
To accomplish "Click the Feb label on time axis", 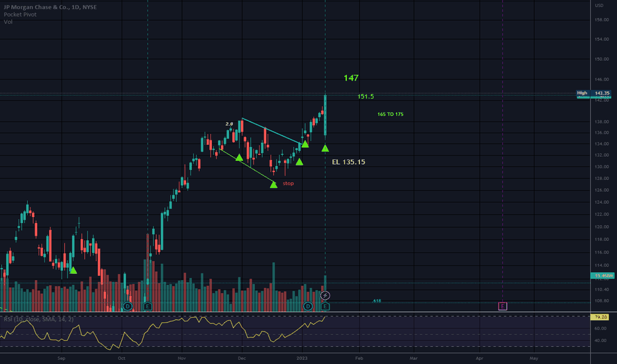I will 359,359.
